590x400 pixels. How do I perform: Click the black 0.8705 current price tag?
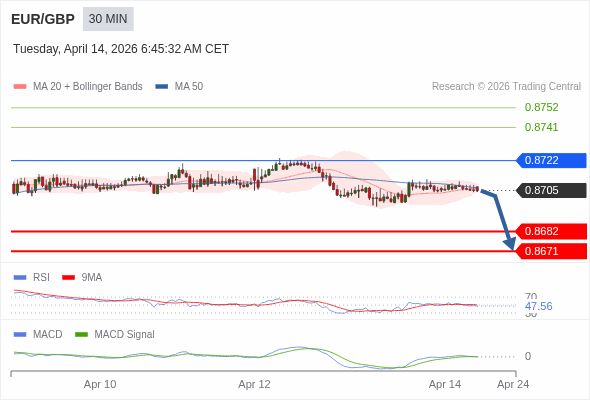click(x=550, y=190)
